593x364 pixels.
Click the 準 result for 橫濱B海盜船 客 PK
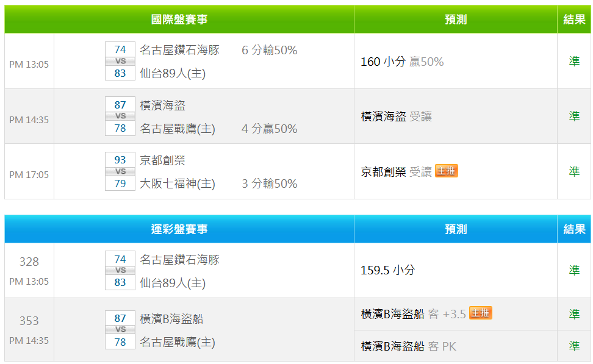tap(573, 346)
